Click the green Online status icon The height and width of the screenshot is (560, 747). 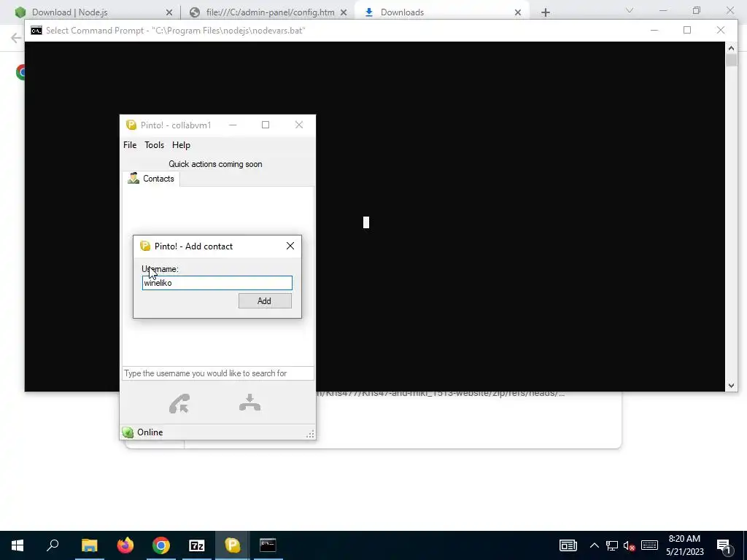tap(128, 432)
